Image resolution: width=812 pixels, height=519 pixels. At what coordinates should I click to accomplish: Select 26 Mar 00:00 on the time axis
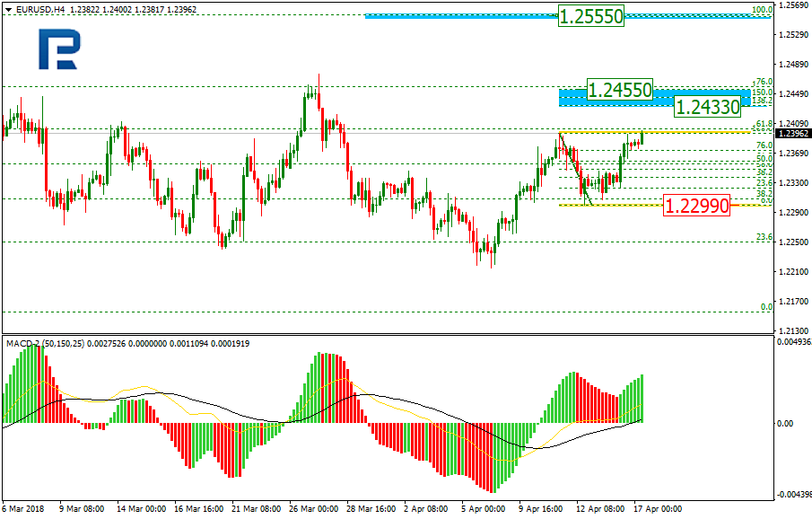coord(314,509)
